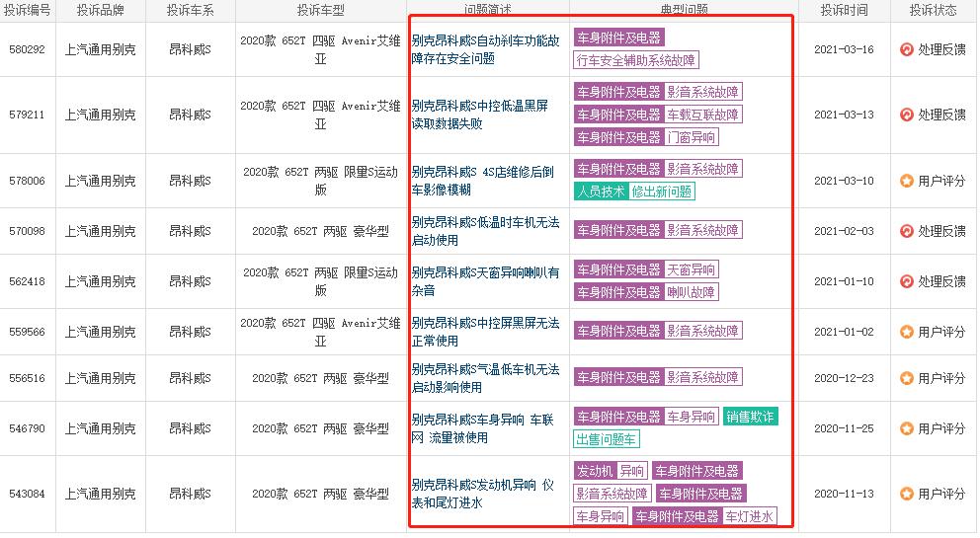Click 用户评分 icon in row 578006

click(x=906, y=181)
